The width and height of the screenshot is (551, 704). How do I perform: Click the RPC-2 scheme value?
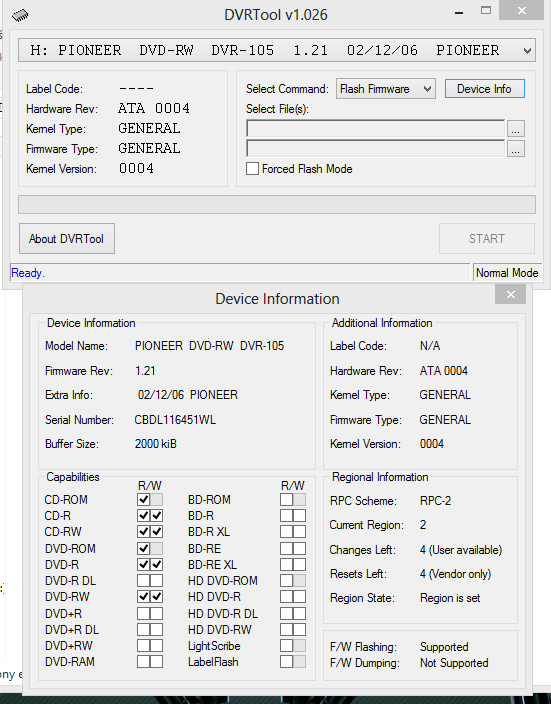[x=435, y=501]
